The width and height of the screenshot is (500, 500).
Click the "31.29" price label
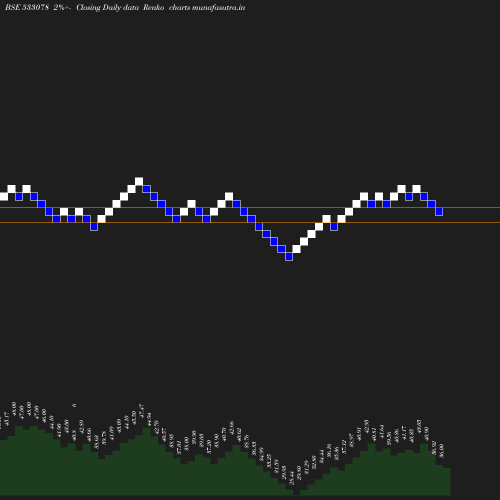(x=307, y=467)
